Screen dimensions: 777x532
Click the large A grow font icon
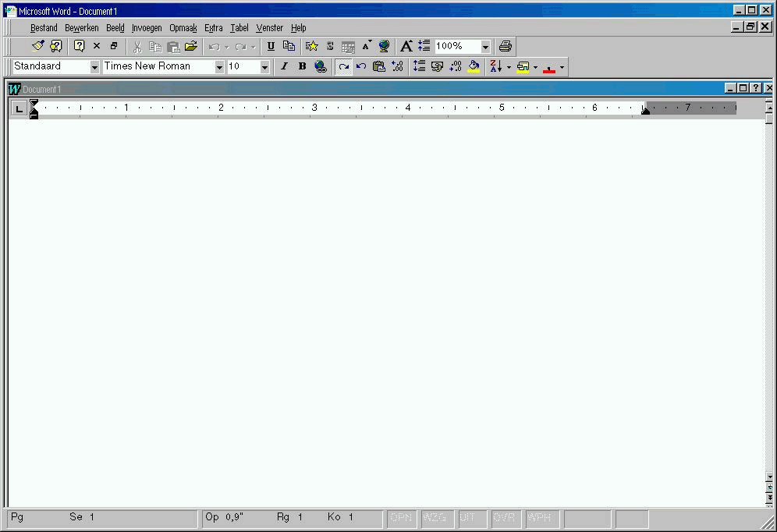[406, 46]
